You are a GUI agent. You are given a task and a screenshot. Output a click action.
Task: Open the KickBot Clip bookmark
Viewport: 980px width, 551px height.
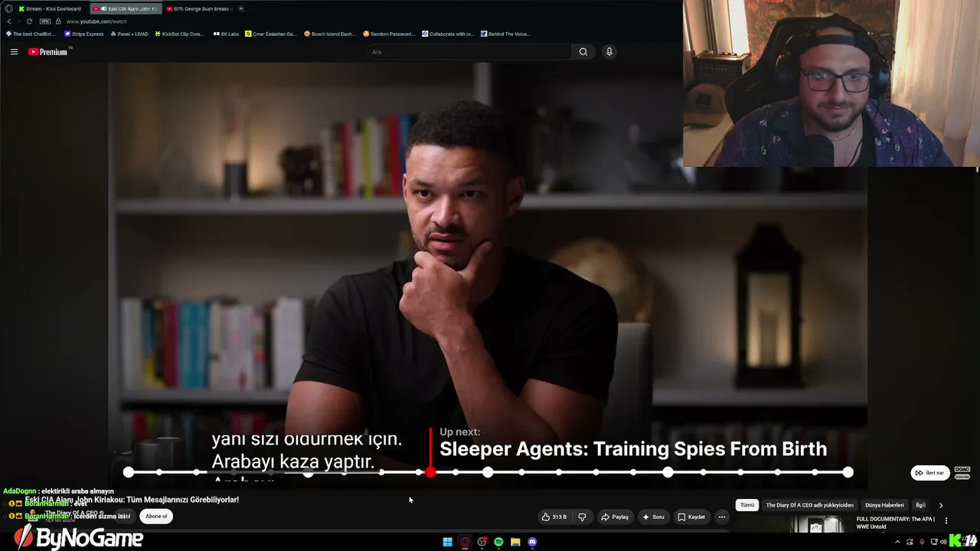[180, 34]
